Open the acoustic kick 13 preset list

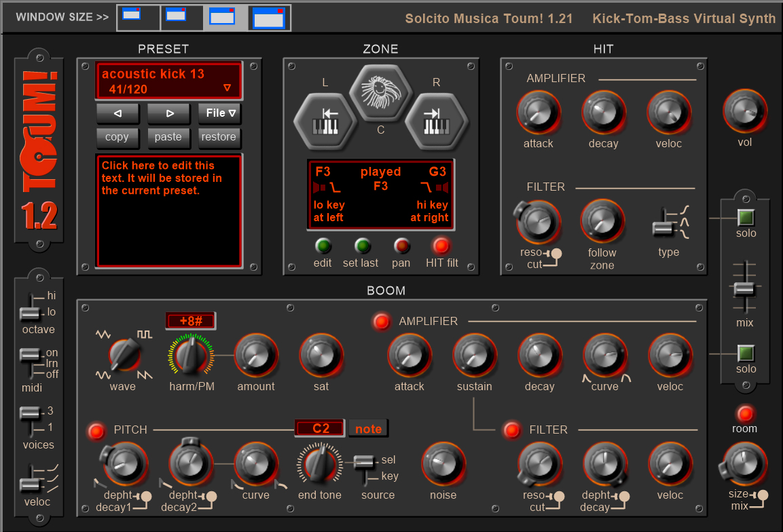point(169,81)
